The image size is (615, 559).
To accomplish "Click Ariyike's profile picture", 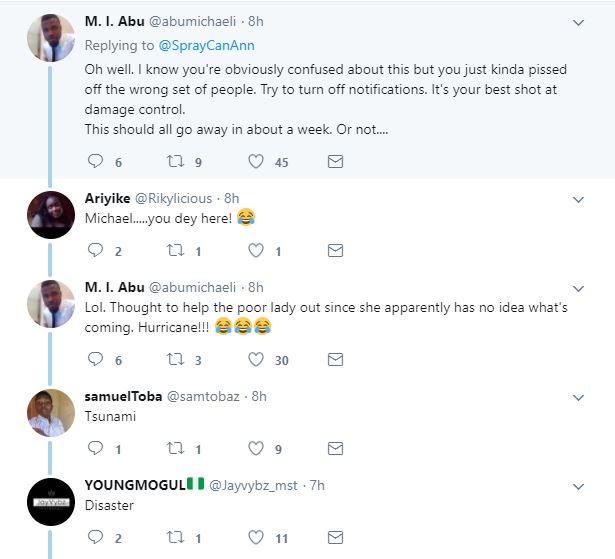I will pyautogui.click(x=50, y=215).
